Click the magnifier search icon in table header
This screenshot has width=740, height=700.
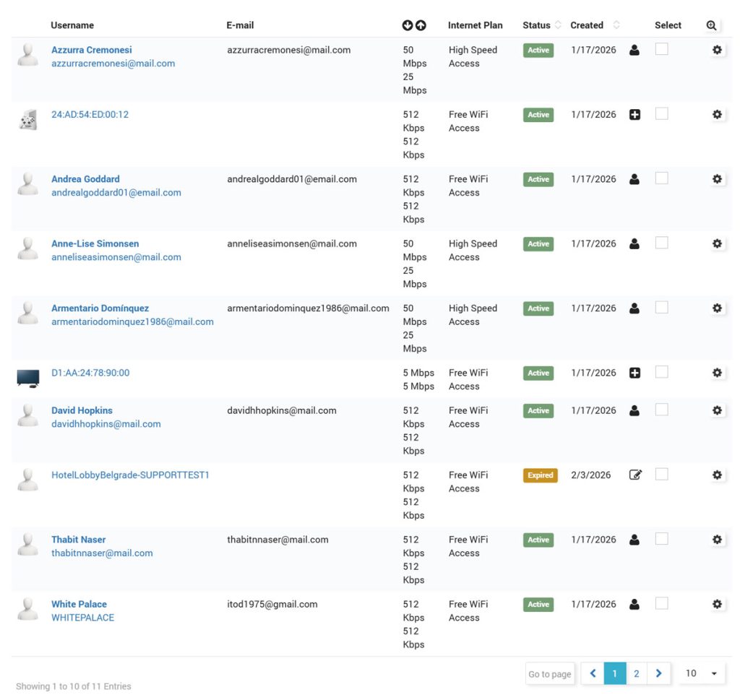[711, 25]
